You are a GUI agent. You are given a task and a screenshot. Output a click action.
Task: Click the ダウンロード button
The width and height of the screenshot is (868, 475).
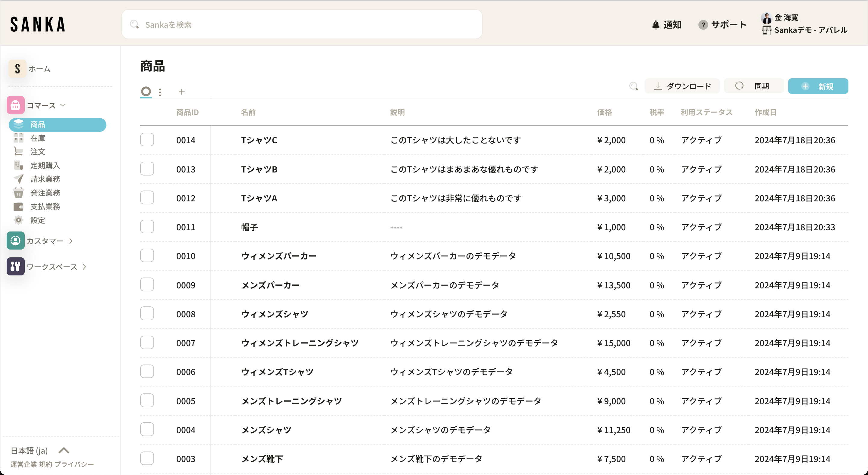coord(682,86)
